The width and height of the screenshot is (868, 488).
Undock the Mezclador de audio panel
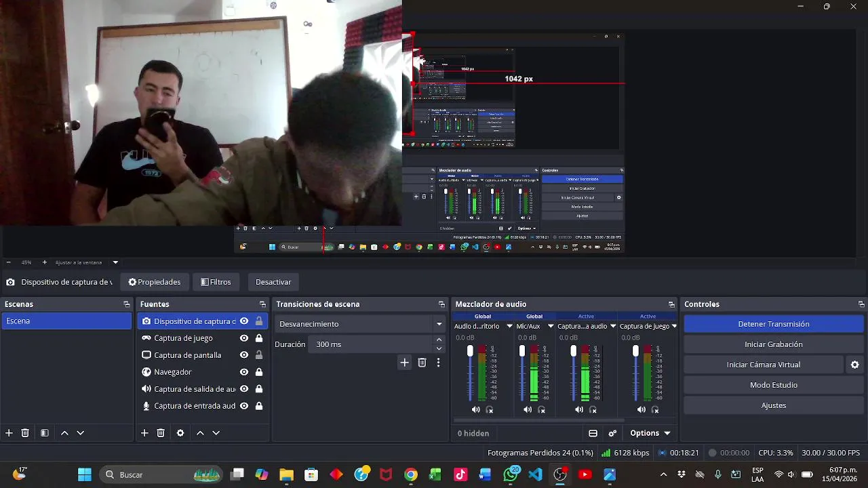coord(671,304)
